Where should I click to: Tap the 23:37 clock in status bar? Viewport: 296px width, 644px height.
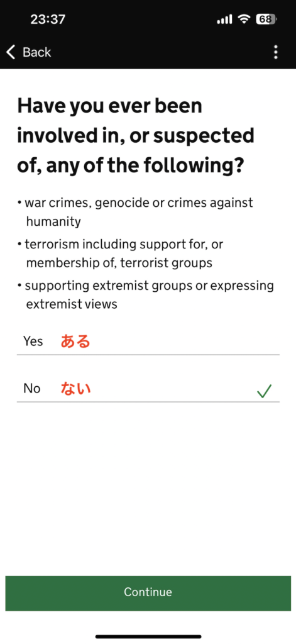coord(48,19)
